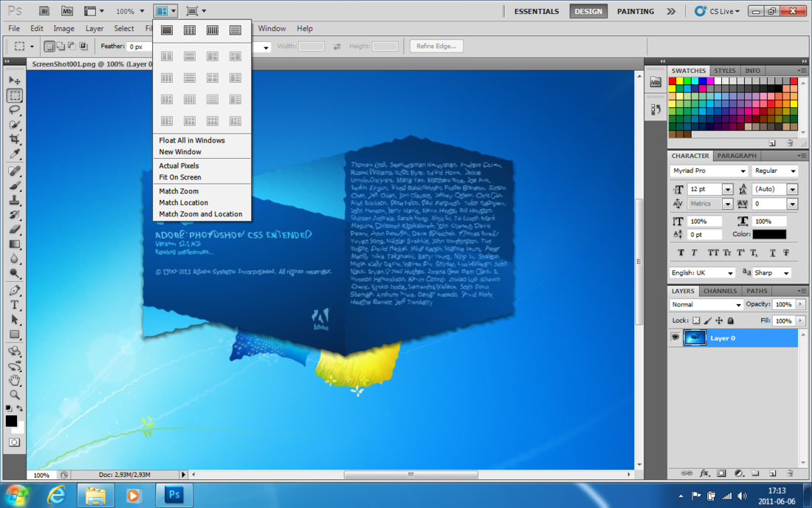Select the Path Selection tool
Viewport: 812px width, 508px height.
(x=15, y=320)
